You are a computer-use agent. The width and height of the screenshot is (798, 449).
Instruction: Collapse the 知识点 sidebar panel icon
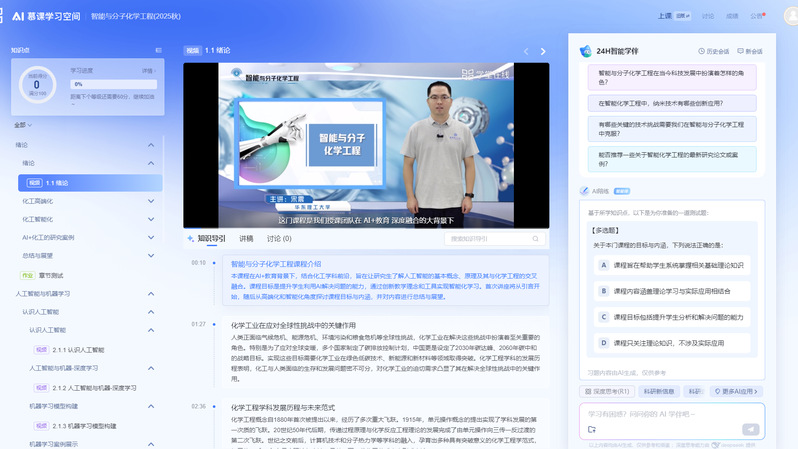pyautogui.click(x=158, y=50)
